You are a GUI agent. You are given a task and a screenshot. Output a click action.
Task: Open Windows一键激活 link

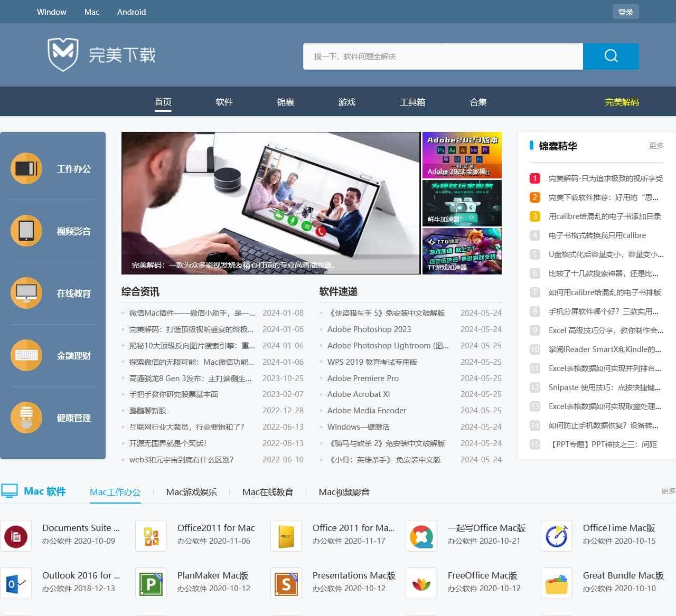point(359,427)
